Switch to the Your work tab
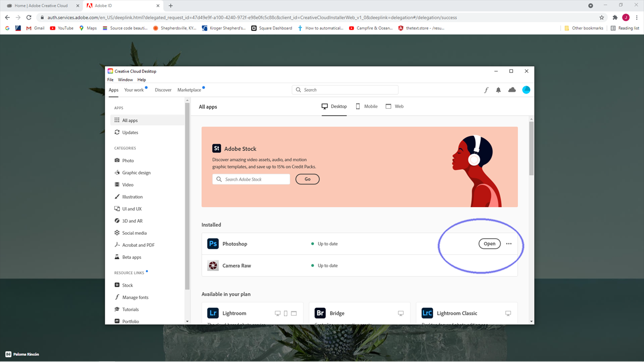644x362 pixels. click(134, 90)
